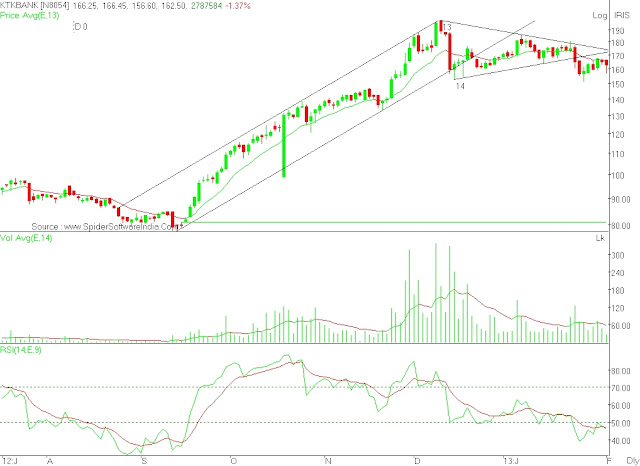Click the 'O' month label on time axis
The image size is (640, 466).
(x=233, y=461)
